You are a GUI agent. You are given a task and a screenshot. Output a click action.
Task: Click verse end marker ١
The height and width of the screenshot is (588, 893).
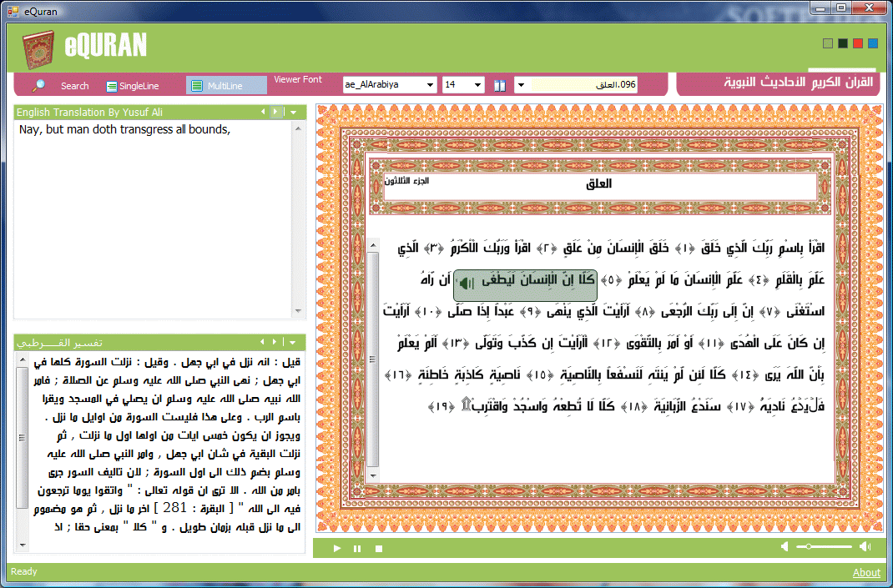coord(686,249)
